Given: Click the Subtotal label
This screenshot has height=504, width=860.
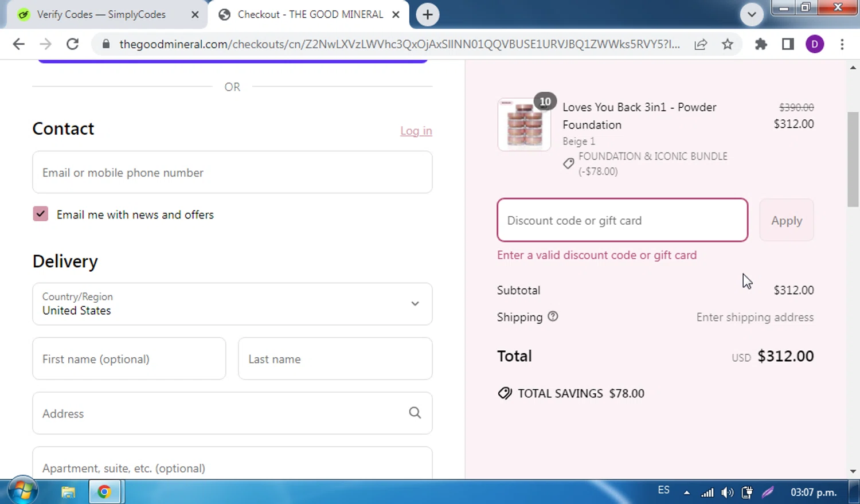Looking at the screenshot, I should tap(518, 290).
